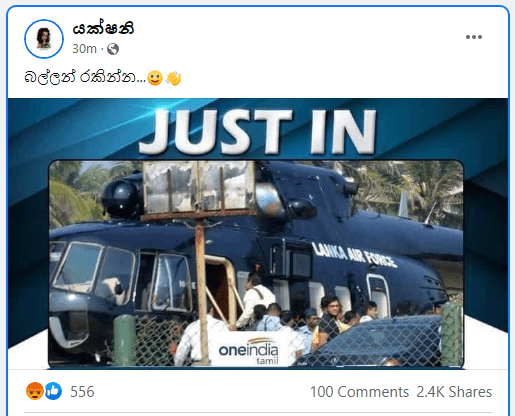Click the globe public privacy icon
The width and height of the screenshot is (515, 416).
click(113, 49)
